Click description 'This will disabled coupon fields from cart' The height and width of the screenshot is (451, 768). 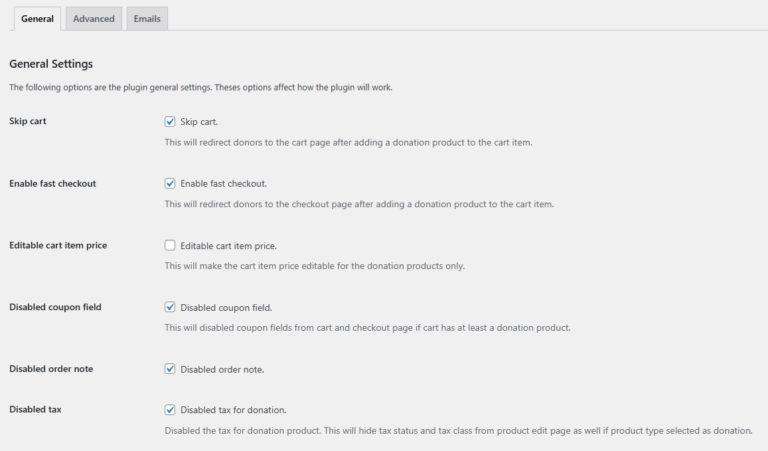point(367,328)
